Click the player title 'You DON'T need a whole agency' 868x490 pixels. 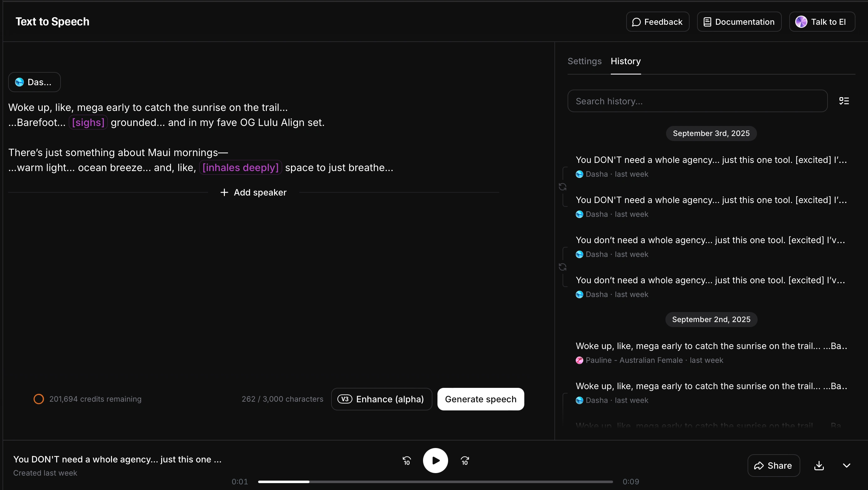117,459
